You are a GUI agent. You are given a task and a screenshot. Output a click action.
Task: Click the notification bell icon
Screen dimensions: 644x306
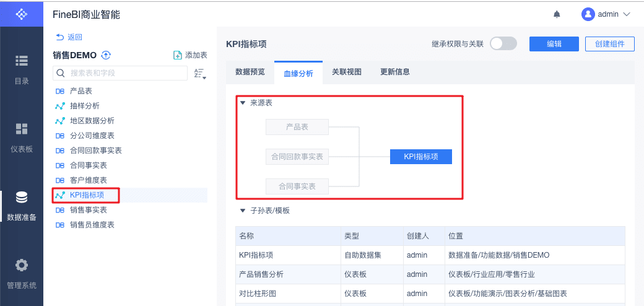[x=557, y=14]
